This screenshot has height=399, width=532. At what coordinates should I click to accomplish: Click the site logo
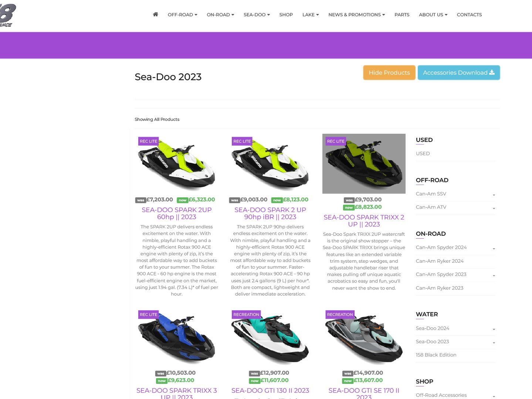[x=7, y=15]
